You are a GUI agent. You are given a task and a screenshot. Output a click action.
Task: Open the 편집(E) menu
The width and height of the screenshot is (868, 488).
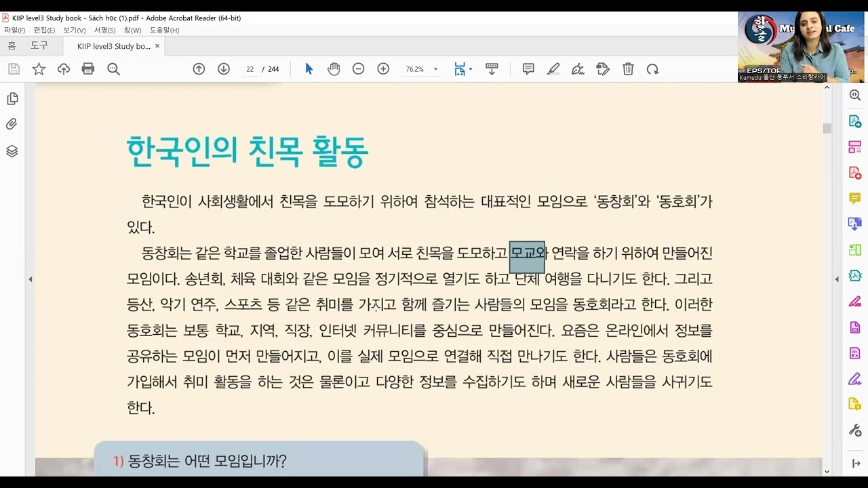44,30
